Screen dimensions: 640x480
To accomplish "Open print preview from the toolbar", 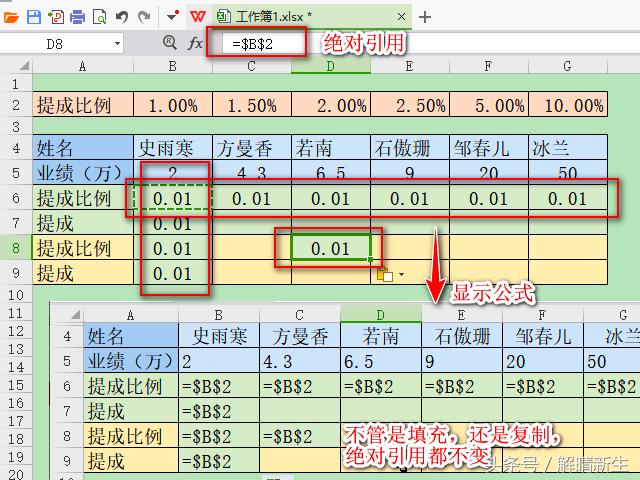I will pyautogui.click(x=100, y=17).
